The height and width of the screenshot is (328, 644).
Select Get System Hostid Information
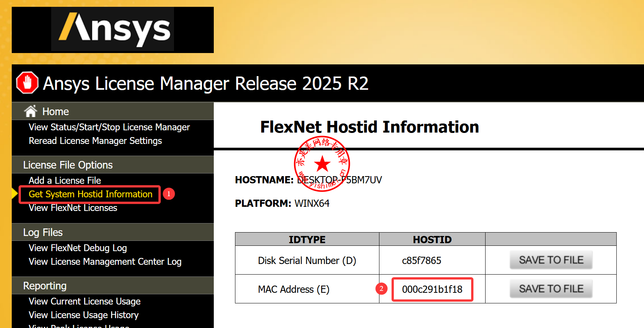(90, 194)
